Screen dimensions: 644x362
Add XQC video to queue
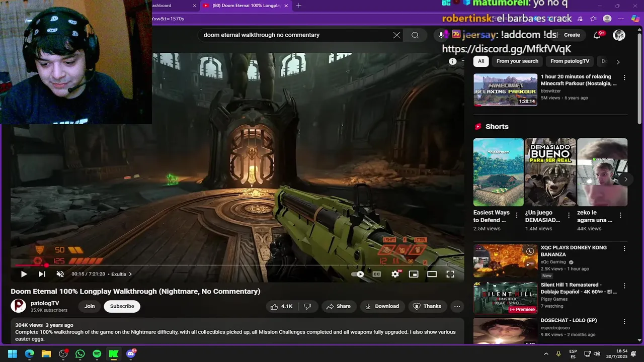(530, 263)
